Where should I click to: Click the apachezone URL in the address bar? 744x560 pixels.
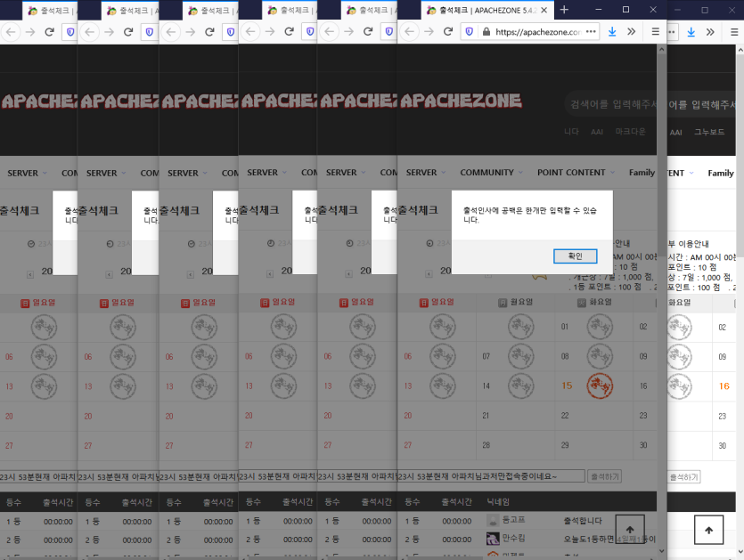coord(538,32)
